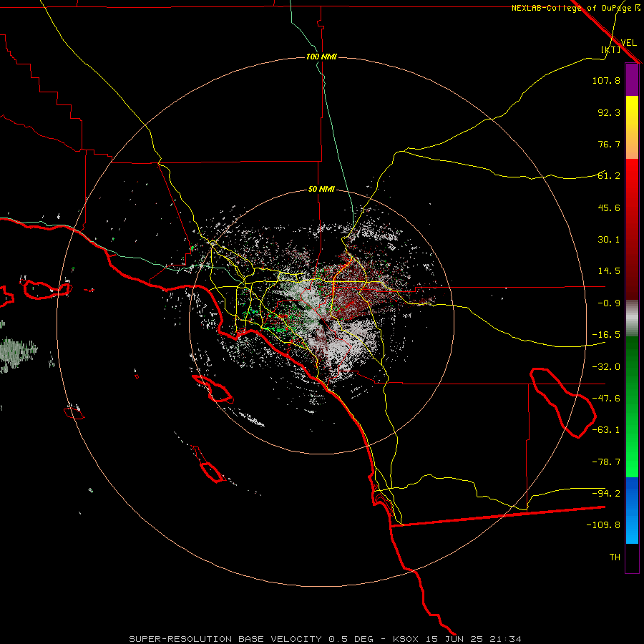Click the TH legend label

tap(615, 557)
